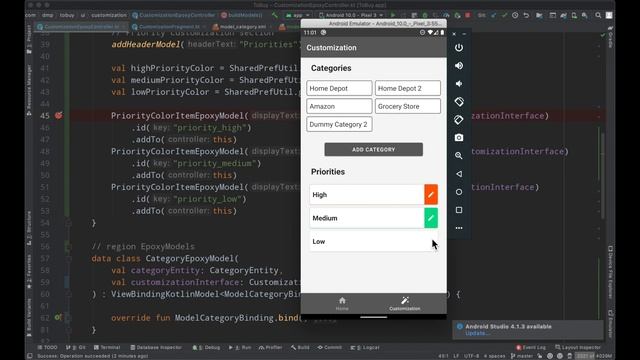This screenshot has height=360, width=640.
Task: Switch to Home tab in app bottom navigation
Action: [342, 304]
